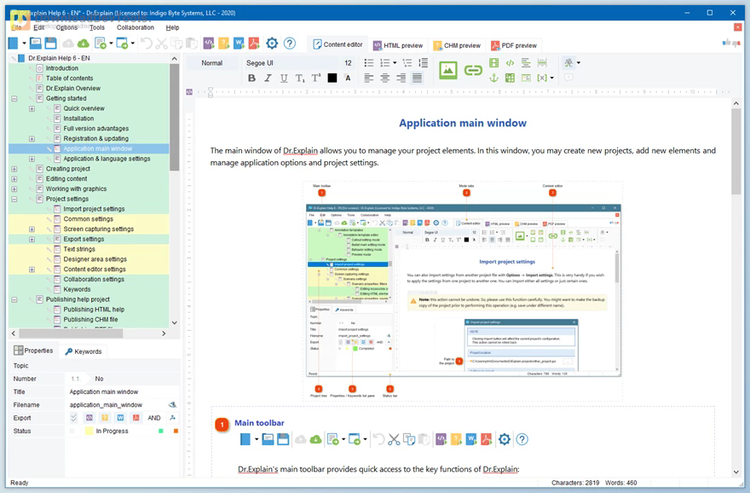750x493 pixels.
Task: Switch to the Keywords tab
Action: (84, 351)
